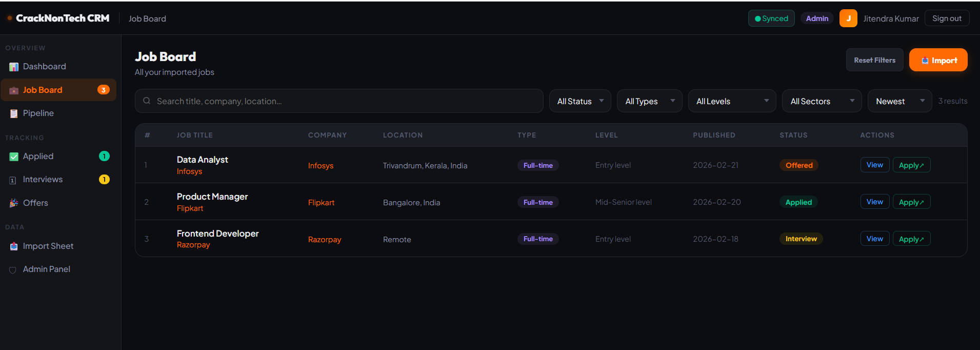Focus the job search input field

(x=339, y=101)
